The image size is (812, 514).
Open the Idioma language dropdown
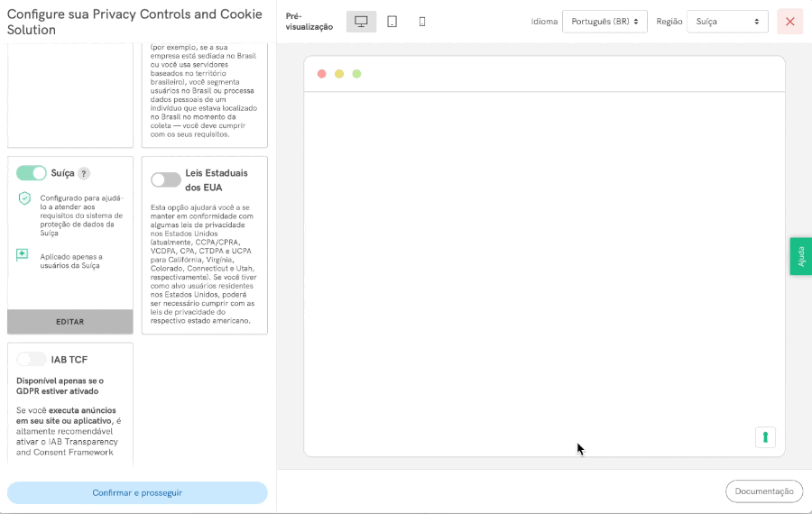click(x=604, y=22)
